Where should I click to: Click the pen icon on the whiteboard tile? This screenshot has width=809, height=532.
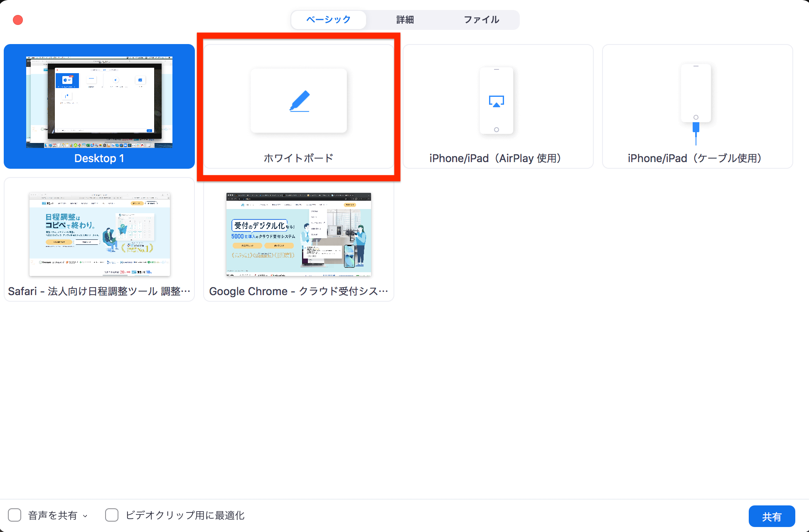tap(298, 100)
